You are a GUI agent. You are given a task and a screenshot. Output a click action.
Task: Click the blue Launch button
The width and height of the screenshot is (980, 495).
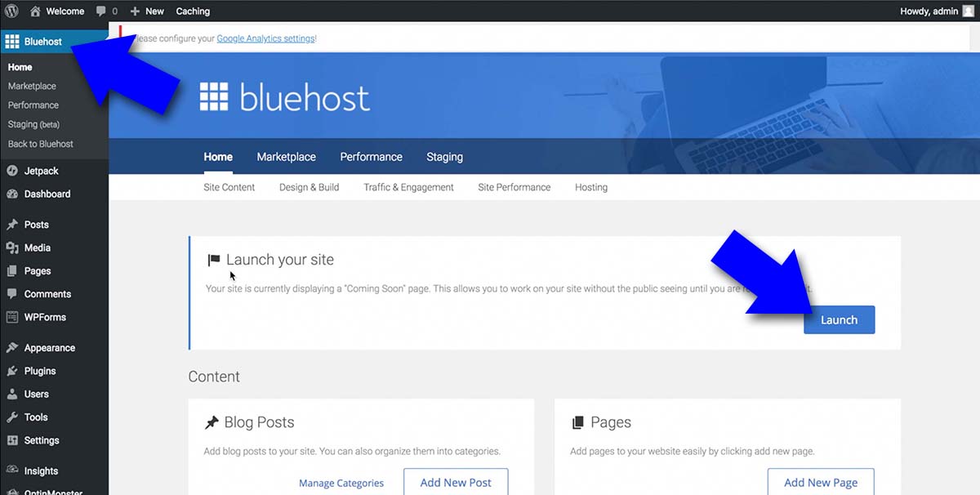[839, 320]
